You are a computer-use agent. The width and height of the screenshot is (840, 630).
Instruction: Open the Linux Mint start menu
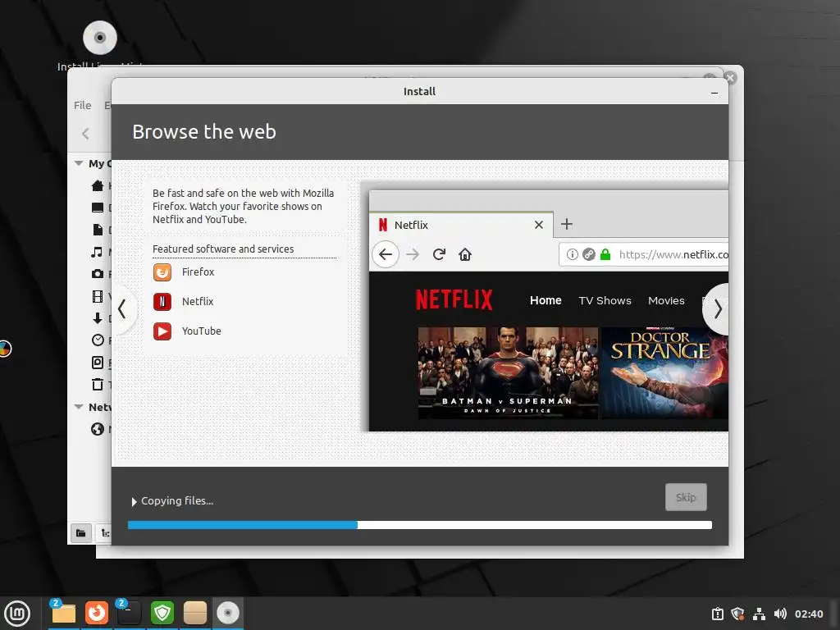pyautogui.click(x=18, y=614)
